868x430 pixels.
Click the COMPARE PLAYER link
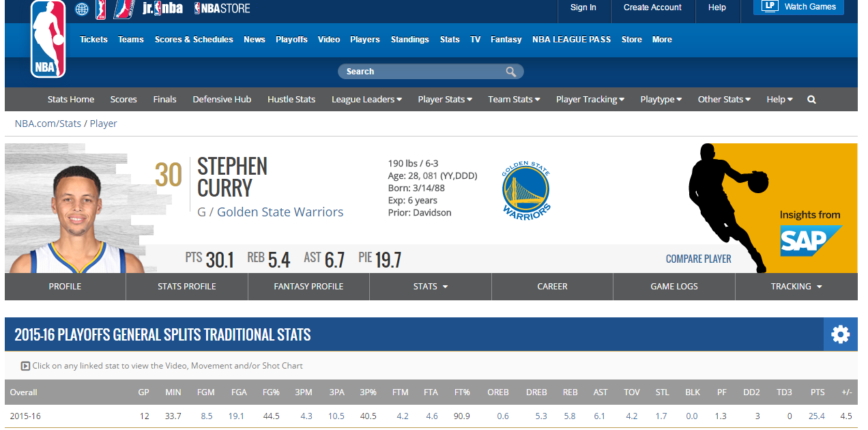698,259
